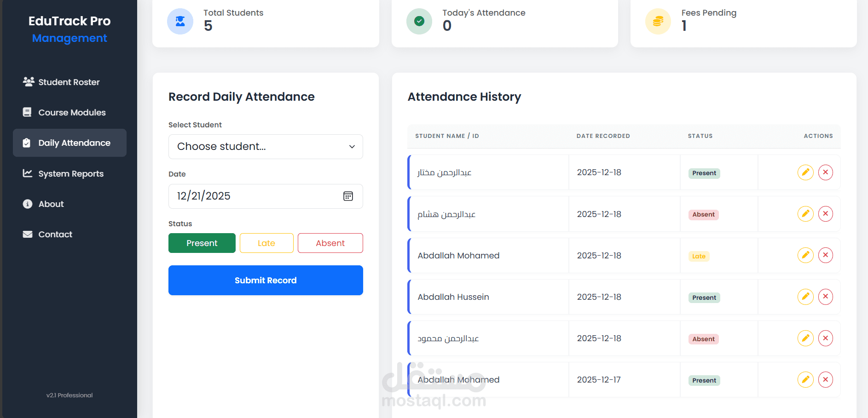
Task: Edit the Late record of Abdallah Mohamed
Action: click(x=805, y=255)
